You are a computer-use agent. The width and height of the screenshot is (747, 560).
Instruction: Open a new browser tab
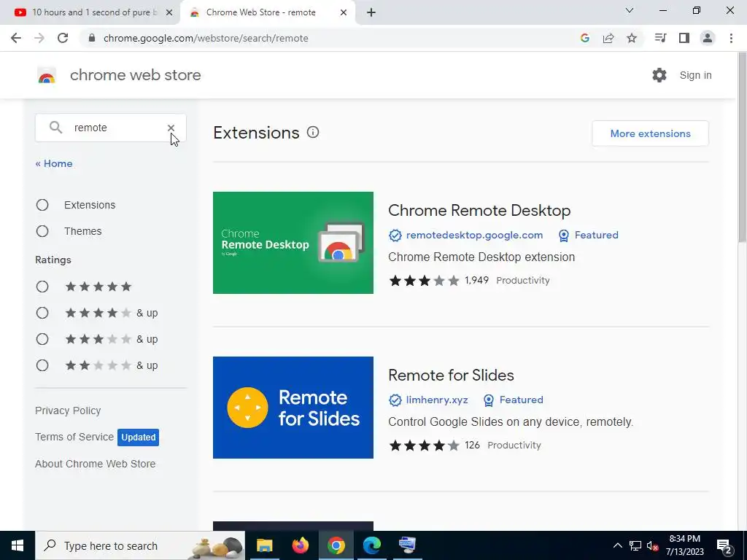click(x=371, y=12)
